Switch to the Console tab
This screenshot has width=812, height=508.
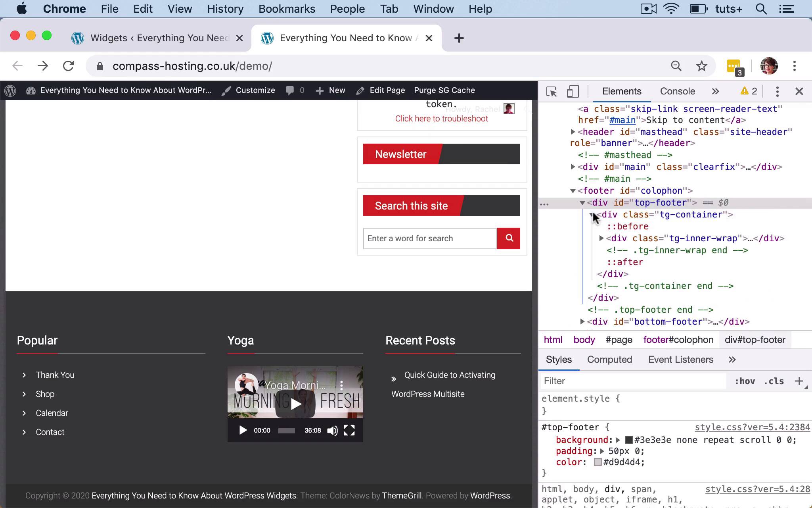(x=677, y=92)
